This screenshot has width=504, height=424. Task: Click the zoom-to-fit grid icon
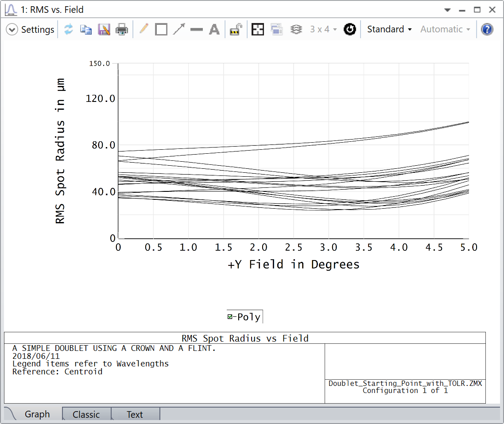pos(257,29)
